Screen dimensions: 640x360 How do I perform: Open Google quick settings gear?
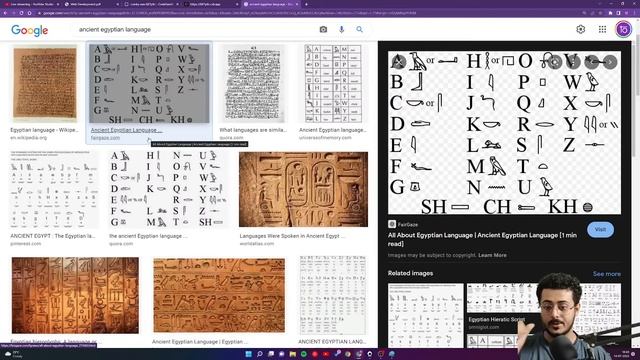click(x=580, y=29)
